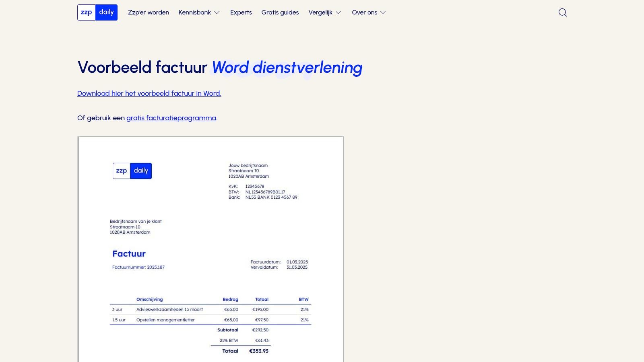The height and width of the screenshot is (362, 644).
Task: Download the voorbeeld factuur in Word
Action: pyautogui.click(x=149, y=93)
